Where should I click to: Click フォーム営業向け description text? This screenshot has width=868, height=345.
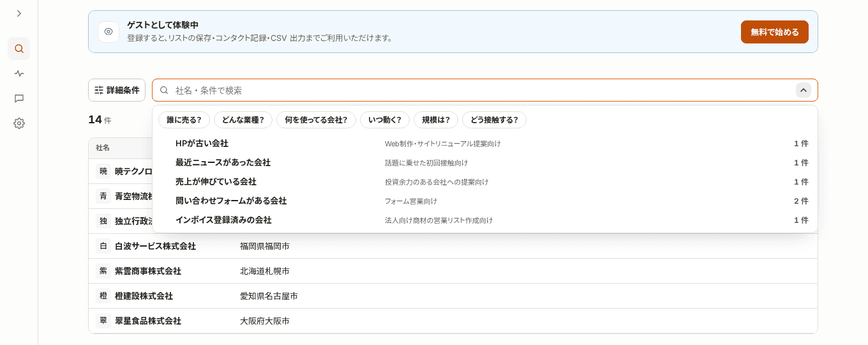pos(411,201)
